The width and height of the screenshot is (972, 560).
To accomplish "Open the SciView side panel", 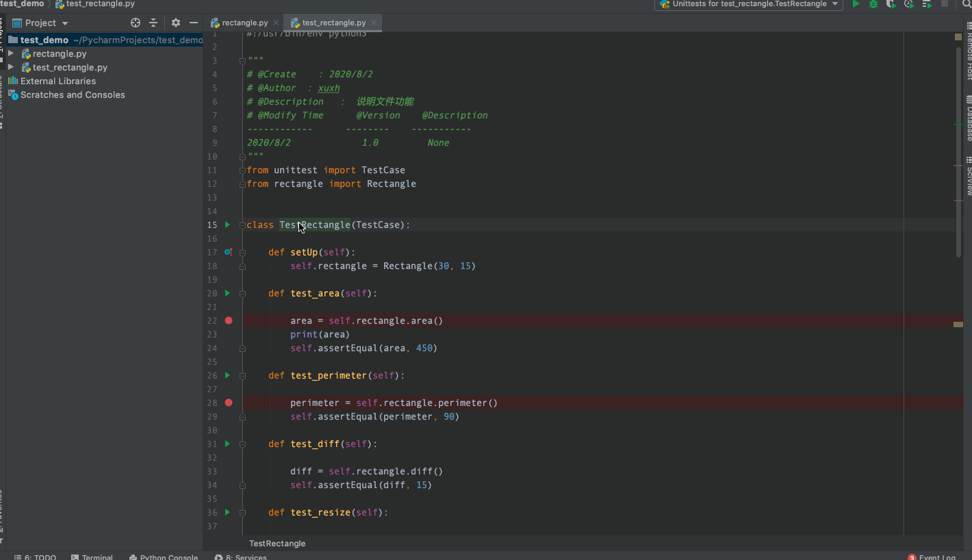I will coord(969,176).
